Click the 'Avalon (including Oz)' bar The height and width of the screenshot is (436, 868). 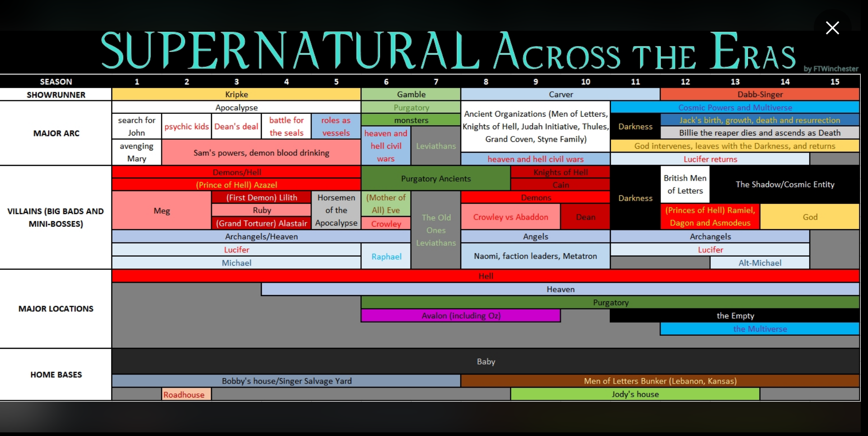coord(461,315)
